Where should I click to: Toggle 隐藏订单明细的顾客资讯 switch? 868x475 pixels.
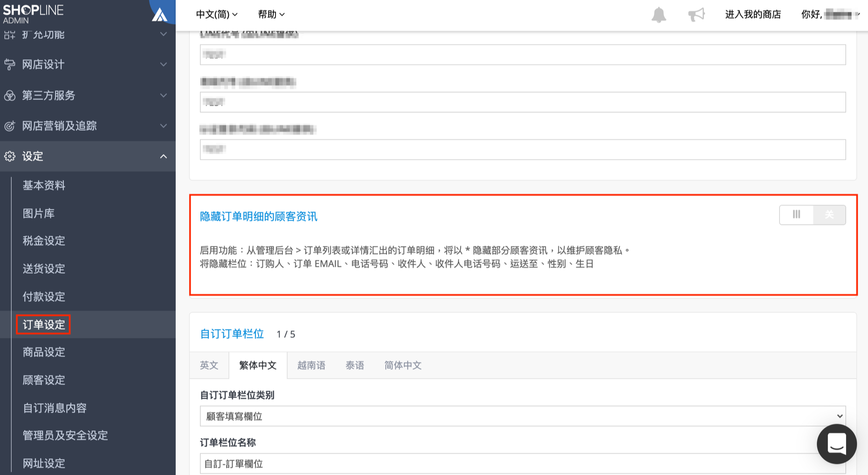pyautogui.click(x=813, y=215)
